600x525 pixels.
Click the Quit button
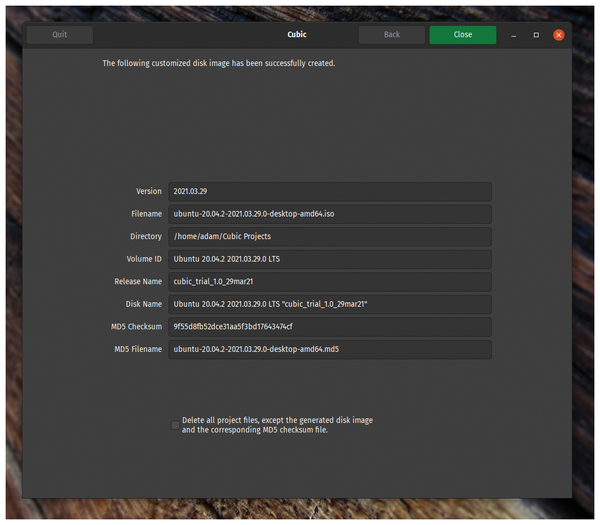[x=60, y=35]
